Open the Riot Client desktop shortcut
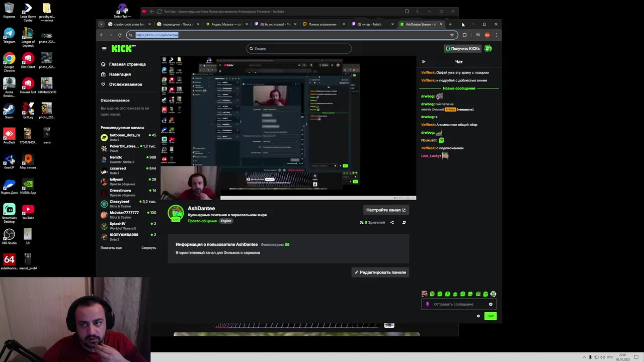Screen dimensions: 644x362 28,60
